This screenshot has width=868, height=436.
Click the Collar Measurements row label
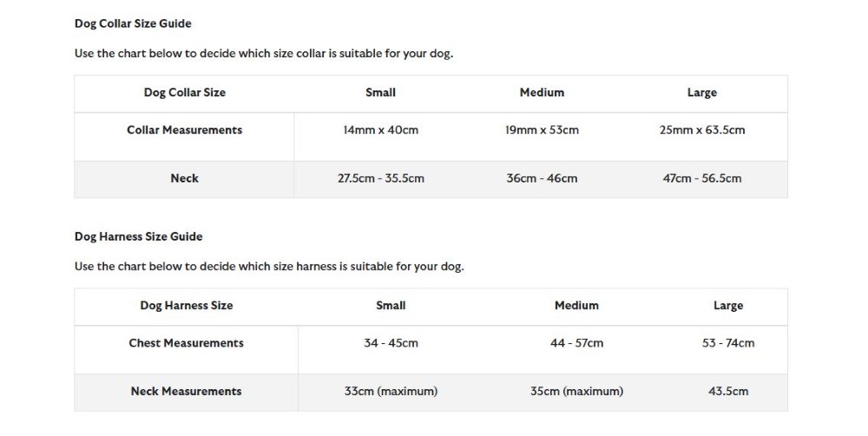pyautogui.click(x=184, y=130)
